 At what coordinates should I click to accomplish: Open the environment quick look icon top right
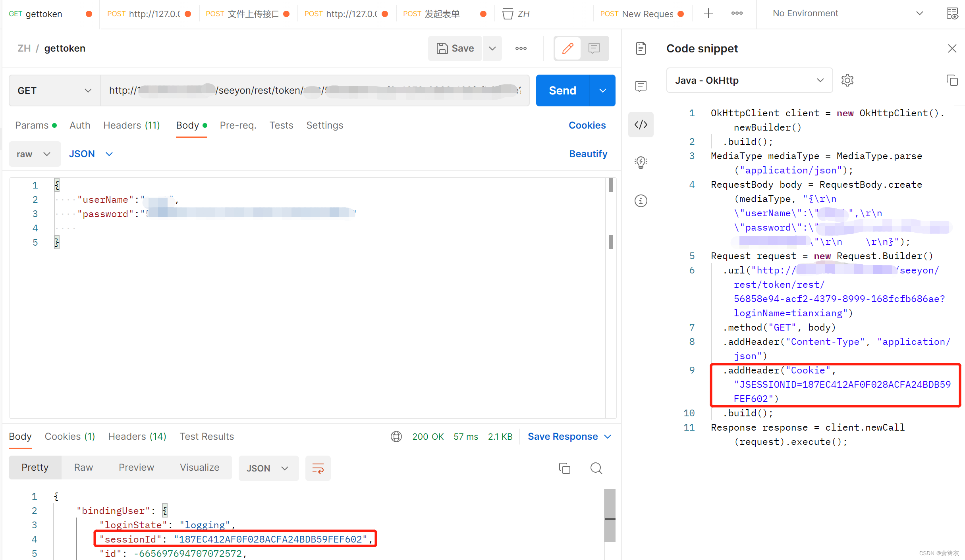(953, 13)
